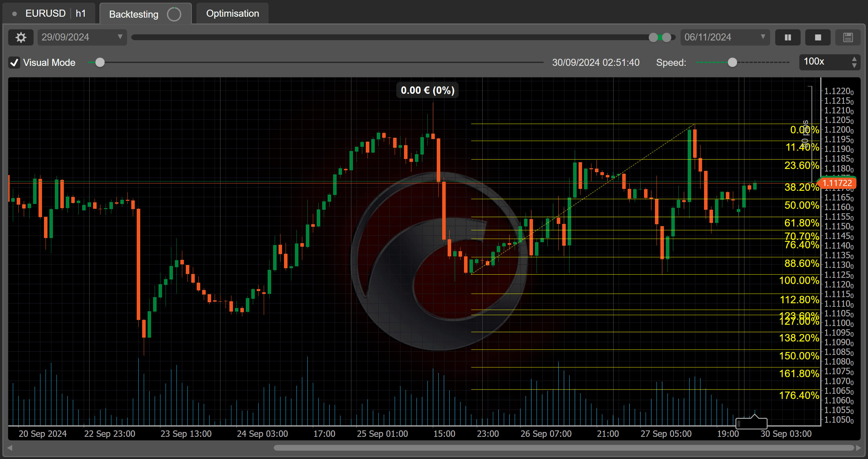Click the status dot beside EURUSD
This screenshot has height=459, width=868.
tap(14, 14)
